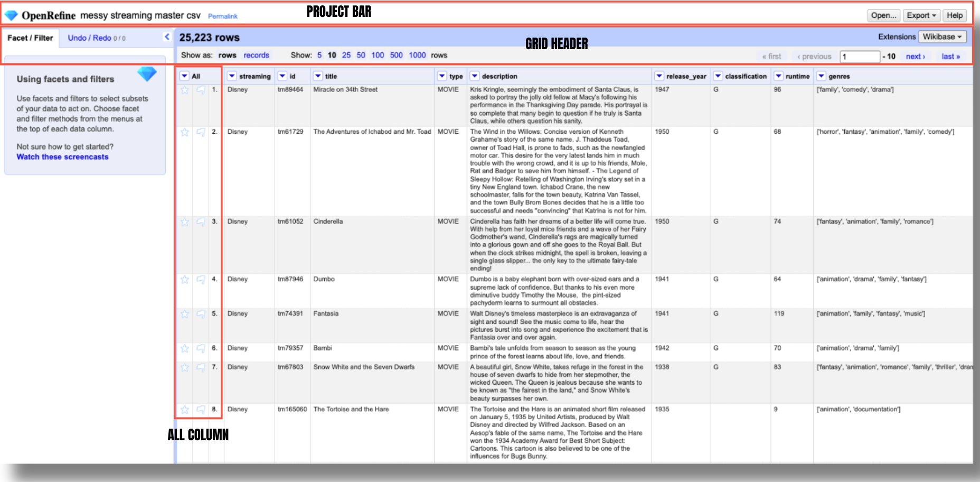This screenshot has width=980, height=482.
Task: Open the release_year column menu
Action: tap(659, 76)
